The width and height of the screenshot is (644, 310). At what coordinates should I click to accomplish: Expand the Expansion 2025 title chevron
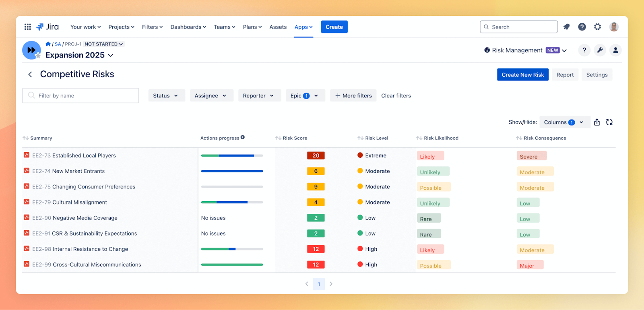click(111, 56)
